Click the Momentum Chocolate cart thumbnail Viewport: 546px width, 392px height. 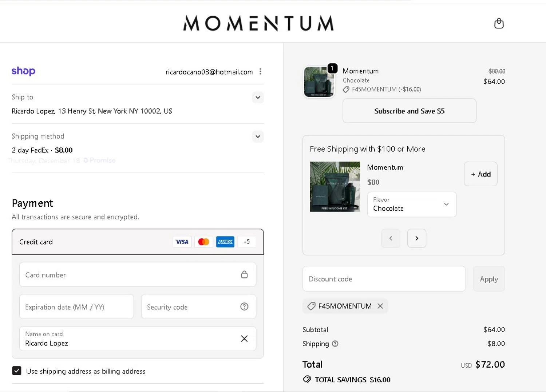pyautogui.click(x=319, y=82)
